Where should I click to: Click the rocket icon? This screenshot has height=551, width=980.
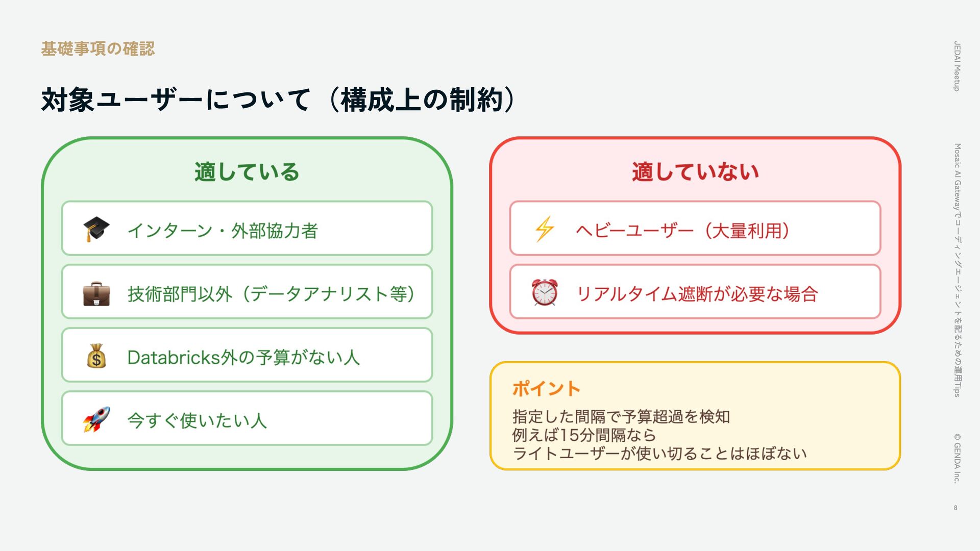96,419
